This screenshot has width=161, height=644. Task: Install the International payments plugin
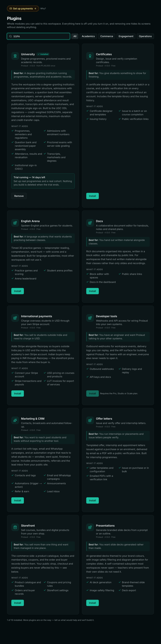[18, 394]
